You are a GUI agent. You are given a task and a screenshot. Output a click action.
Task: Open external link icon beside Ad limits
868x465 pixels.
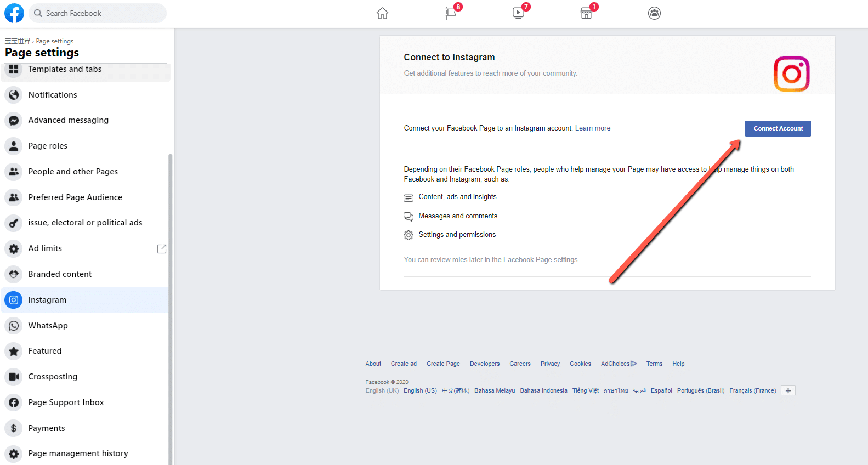pos(162,249)
